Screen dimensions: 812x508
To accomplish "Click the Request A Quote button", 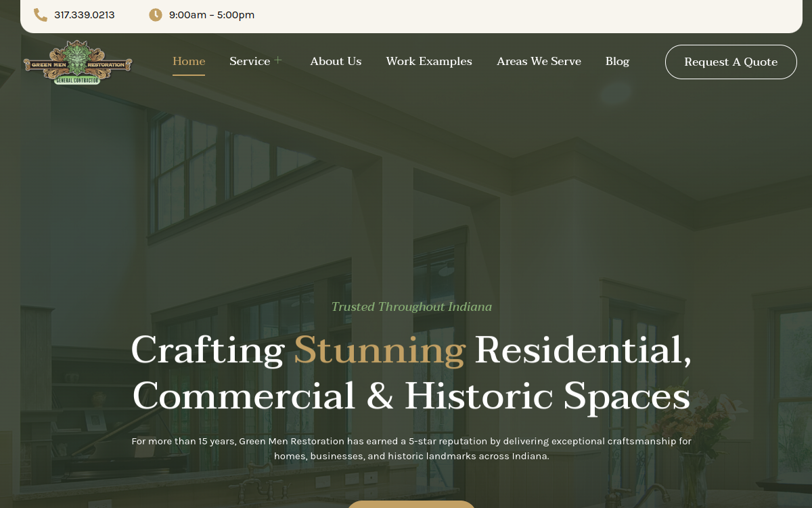I will tap(731, 62).
